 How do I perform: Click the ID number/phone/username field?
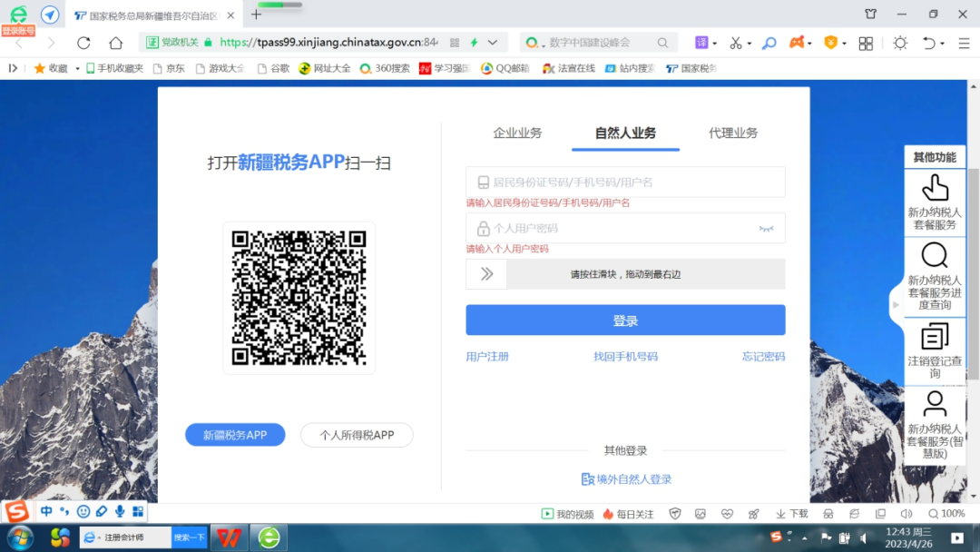[625, 182]
